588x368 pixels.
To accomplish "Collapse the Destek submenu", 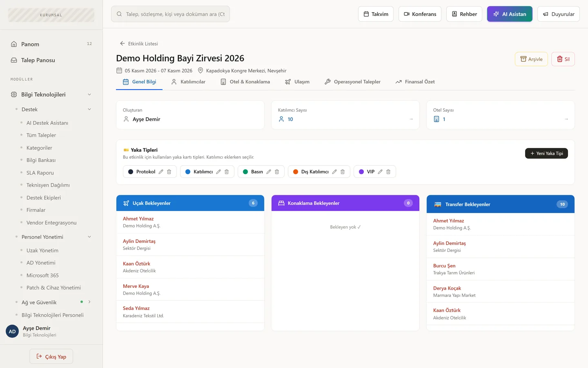I will pos(89,109).
